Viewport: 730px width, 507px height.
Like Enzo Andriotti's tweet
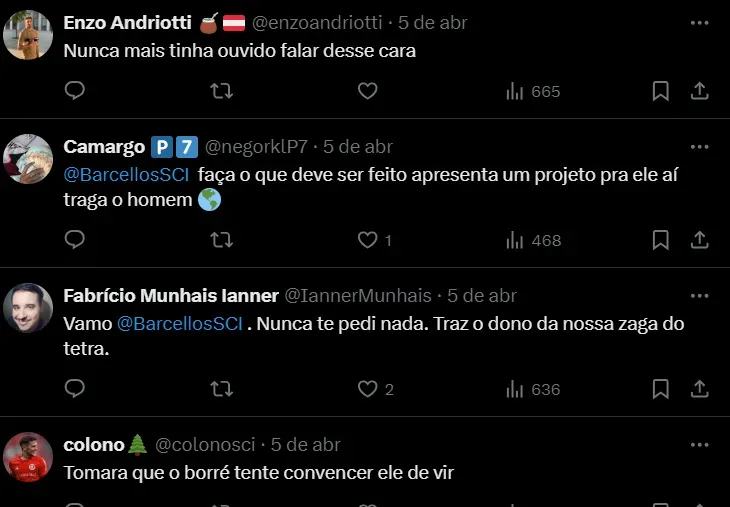click(x=367, y=91)
